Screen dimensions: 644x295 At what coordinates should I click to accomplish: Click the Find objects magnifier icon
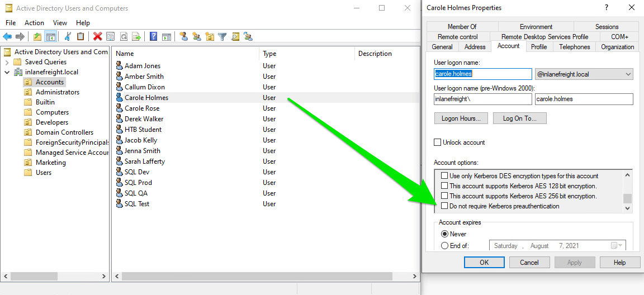[x=235, y=37]
